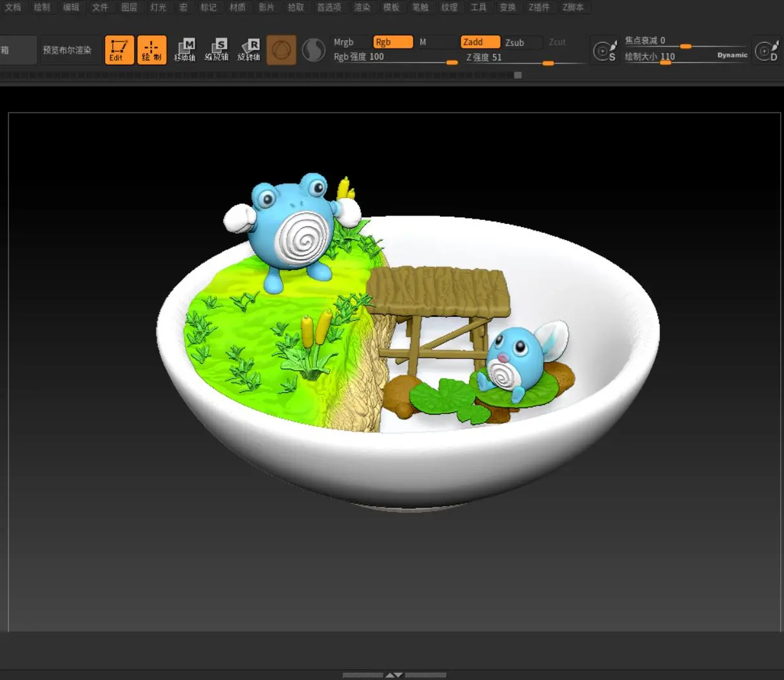The width and height of the screenshot is (784, 680).
Task: Open the Z插件 menu
Action: click(x=539, y=7)
